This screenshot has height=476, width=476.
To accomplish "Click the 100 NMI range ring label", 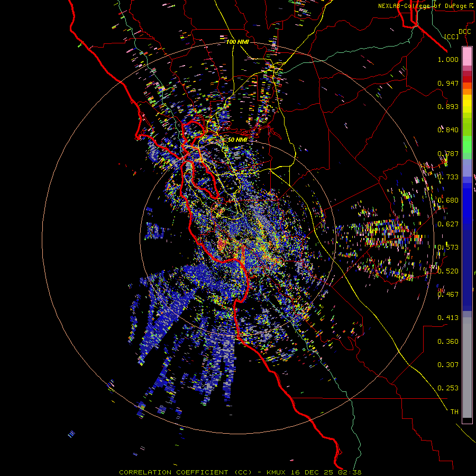I will click(x=237, y=42).
